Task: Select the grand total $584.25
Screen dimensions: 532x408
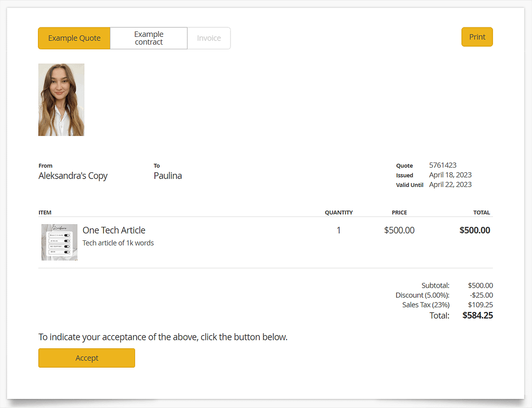Action: point(478,316)
